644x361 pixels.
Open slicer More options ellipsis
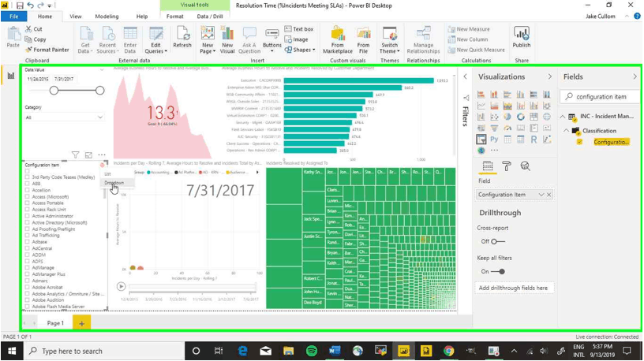coord(102,154)
